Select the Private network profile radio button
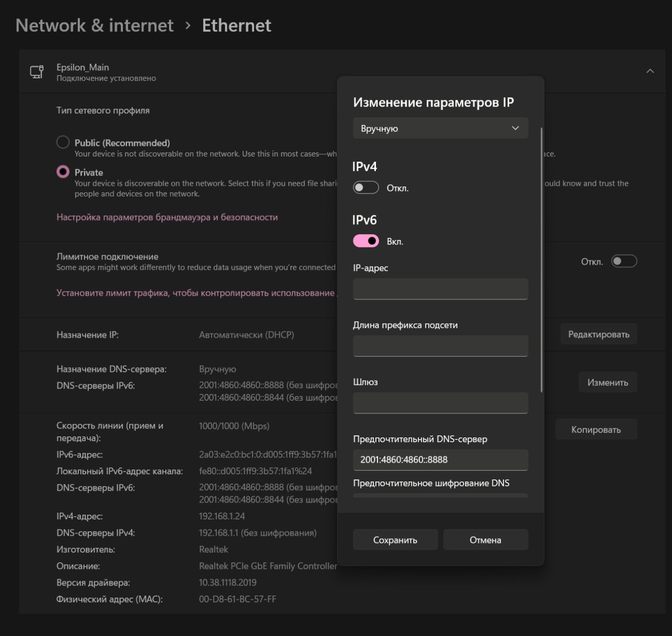Image resolution: width=672 pixels, height=636 pixels. 63,172
